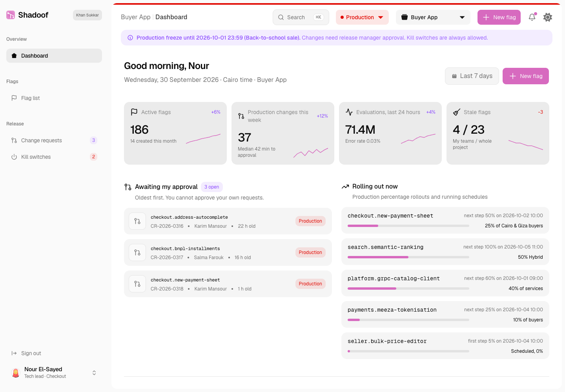Open Flag list in the sidebar
The width and height of the screenshot is (565, 392).
coord(54,98)
